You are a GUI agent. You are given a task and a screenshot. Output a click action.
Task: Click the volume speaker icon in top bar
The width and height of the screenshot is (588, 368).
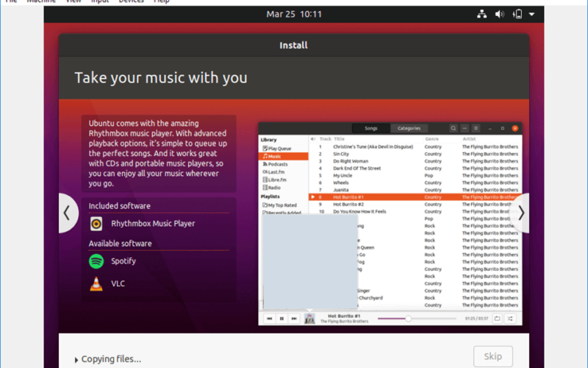tap(500, 14)
